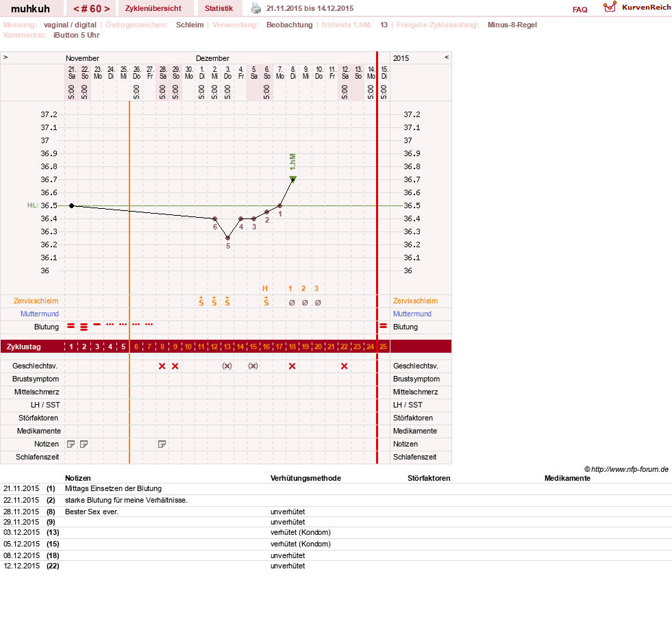Screen dimensions: 672x628
Task: Open note icon on cycle day 2
Action: 84,444
